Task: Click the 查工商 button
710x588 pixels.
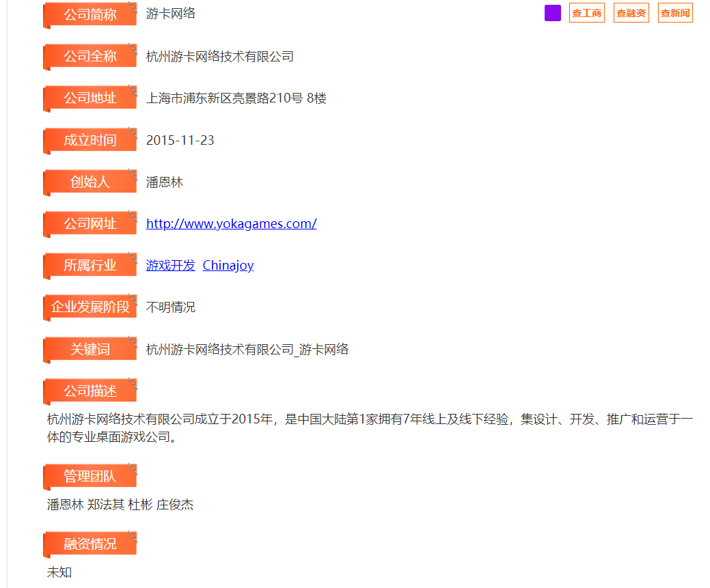Action: (x=586, y=12)
